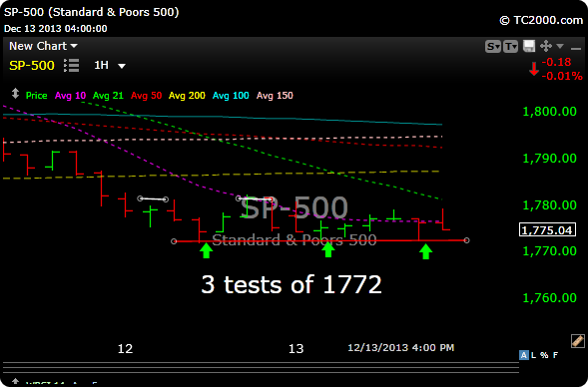Select the arithmetic A scale toggle
588x387 pixels.
click(x=524, y=355)
